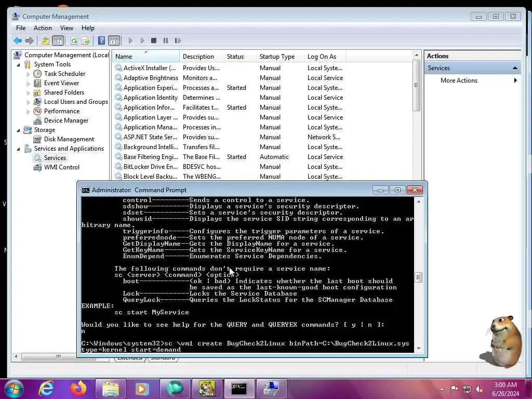The width and height of the screenshot is (532, 399).
Task: Collapse the System Tools tree node
Action: click(x=18, y=64)
